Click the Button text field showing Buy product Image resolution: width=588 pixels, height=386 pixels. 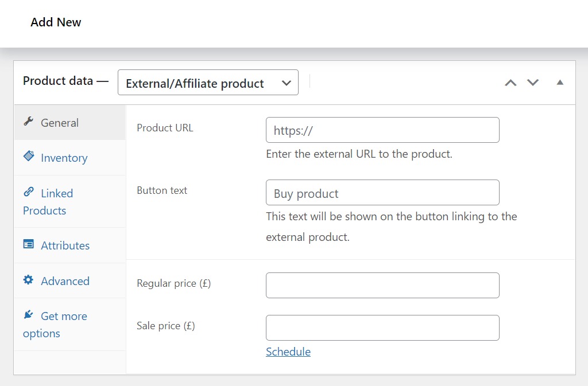382,193
